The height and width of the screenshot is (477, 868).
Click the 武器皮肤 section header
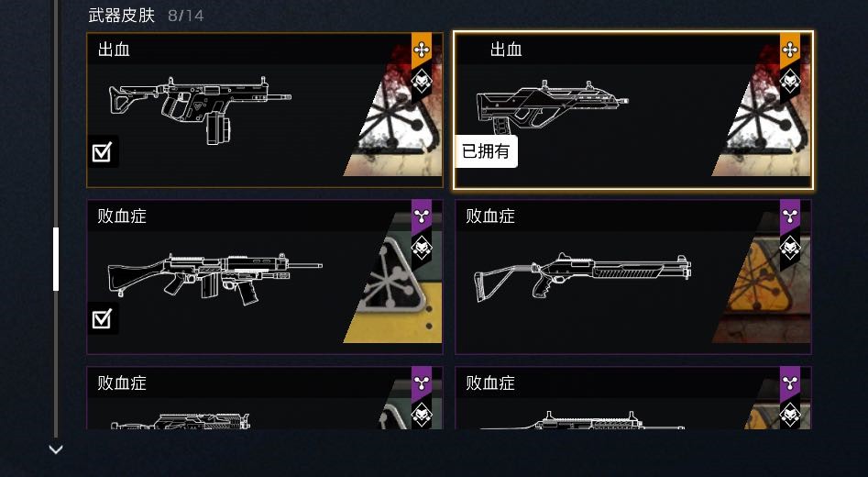click(x=121, y=15)
